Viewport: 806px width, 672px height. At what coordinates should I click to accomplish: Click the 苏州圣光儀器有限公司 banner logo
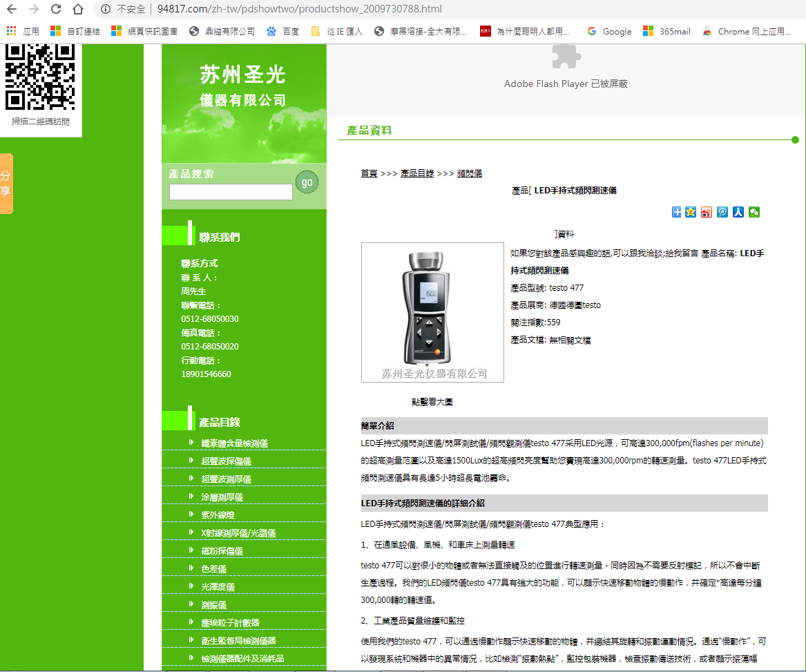242,86
